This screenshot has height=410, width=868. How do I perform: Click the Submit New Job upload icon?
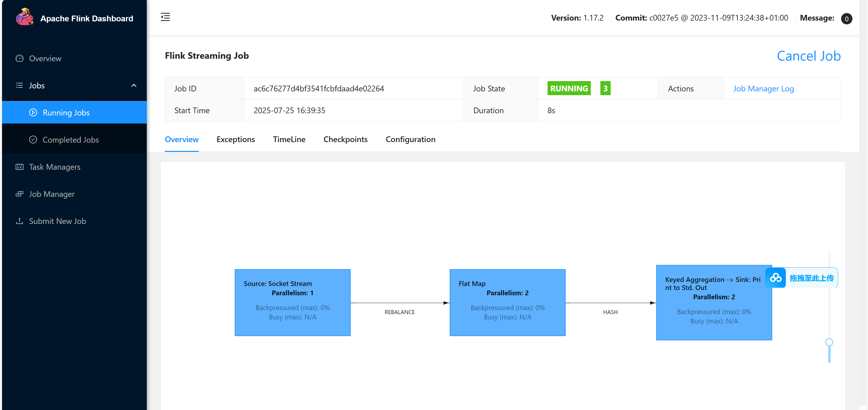coord(20,221)
